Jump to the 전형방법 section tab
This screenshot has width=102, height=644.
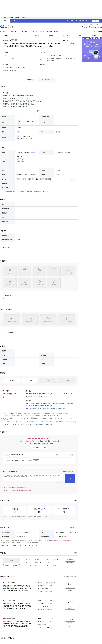tap(65, 35)
